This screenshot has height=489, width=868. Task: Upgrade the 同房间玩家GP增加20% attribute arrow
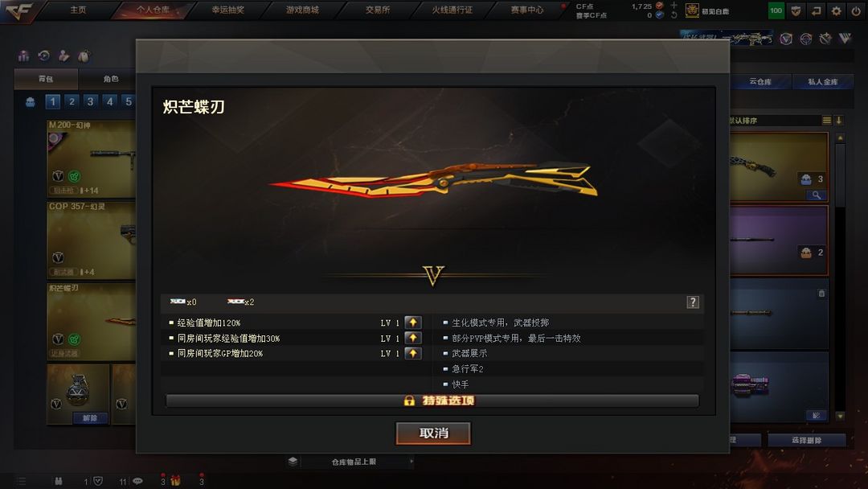click(413, 353)
